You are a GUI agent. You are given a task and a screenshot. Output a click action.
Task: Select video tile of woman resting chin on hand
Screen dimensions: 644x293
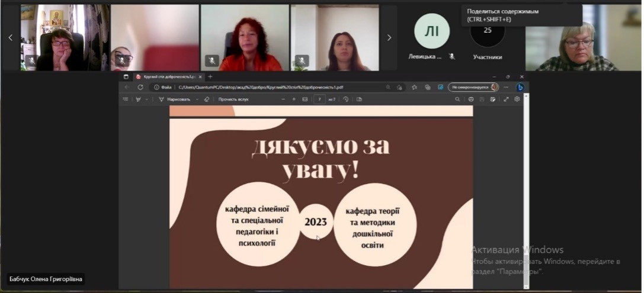(x=65, y=38)
